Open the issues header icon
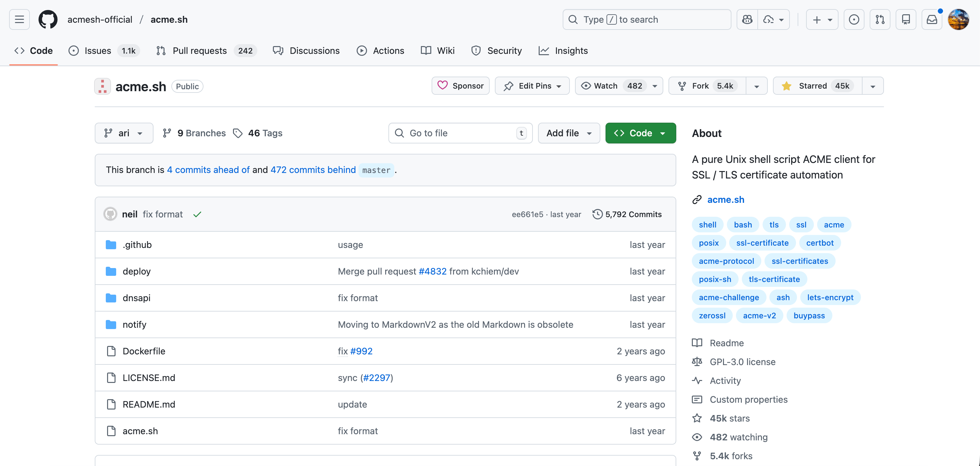The width and height of the screenshot is (980, 466). [854, 19]
